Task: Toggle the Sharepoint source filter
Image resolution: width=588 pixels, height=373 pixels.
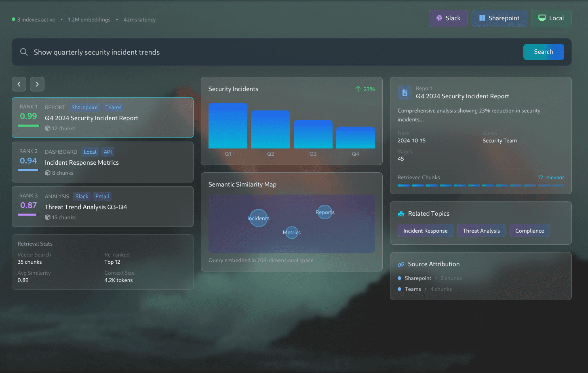Action: pyautogui.click(x=499, y=18)
